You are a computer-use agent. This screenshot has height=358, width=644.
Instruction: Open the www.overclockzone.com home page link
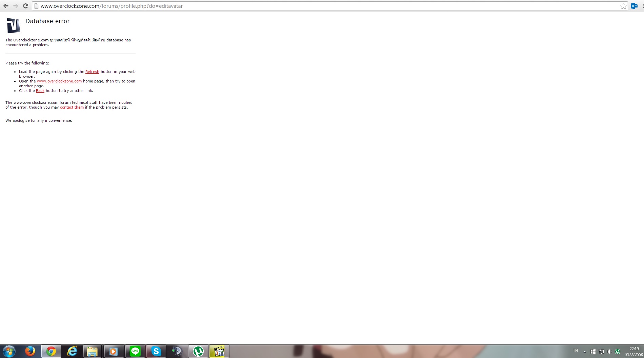(x=59, y=81)
